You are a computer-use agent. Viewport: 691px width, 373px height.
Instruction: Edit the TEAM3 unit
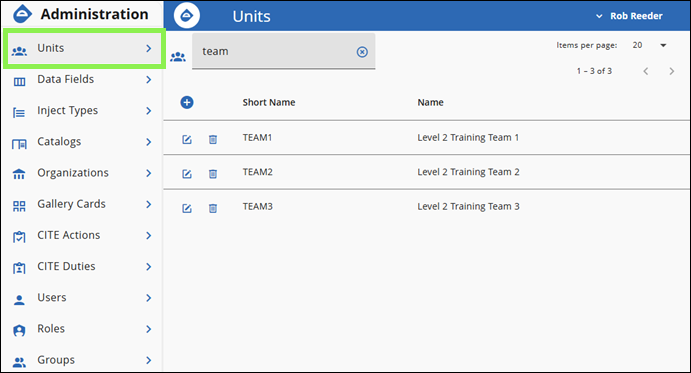pyautogui.click(x=187, y=208)
